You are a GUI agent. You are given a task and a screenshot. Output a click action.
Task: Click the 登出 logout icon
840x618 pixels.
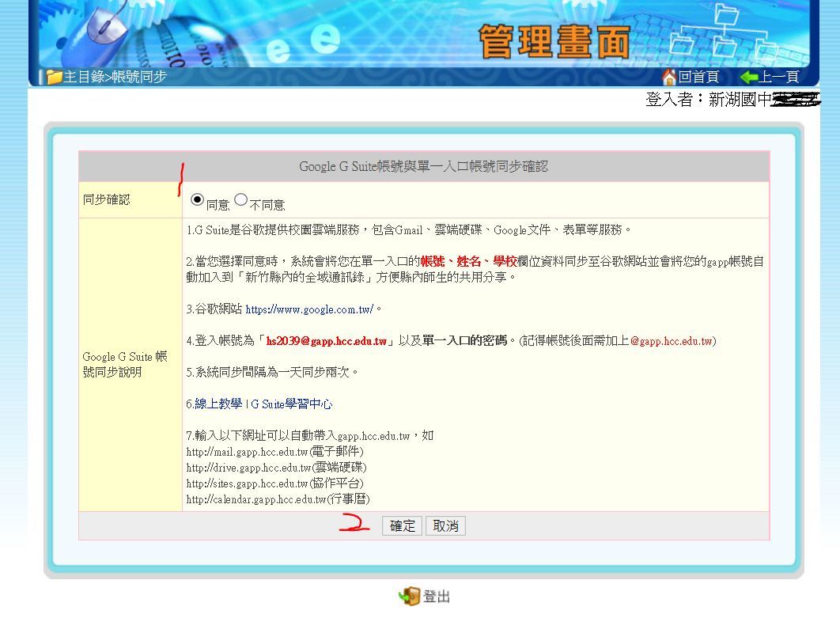(409, 596)
